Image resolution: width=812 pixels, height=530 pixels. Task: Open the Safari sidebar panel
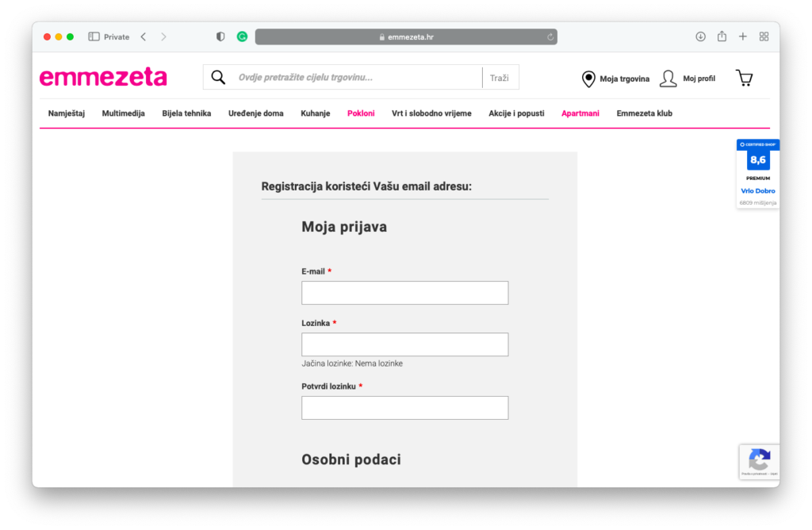coord(94,36)
